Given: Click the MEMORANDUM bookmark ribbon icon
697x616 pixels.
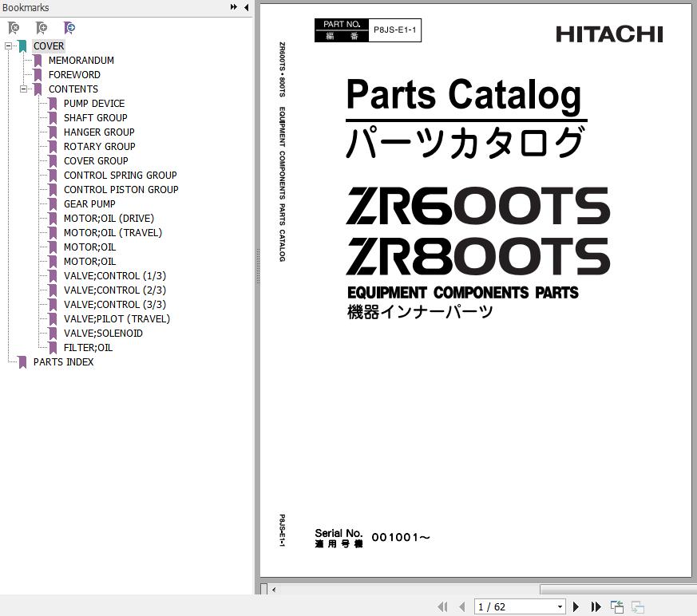Looking at the screenshot, I should 38,61.
